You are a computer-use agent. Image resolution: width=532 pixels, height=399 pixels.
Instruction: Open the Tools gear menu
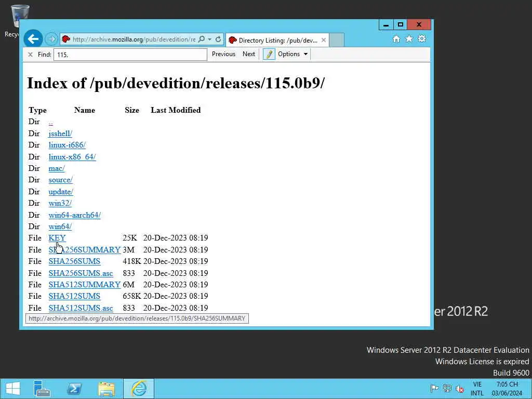422,38
